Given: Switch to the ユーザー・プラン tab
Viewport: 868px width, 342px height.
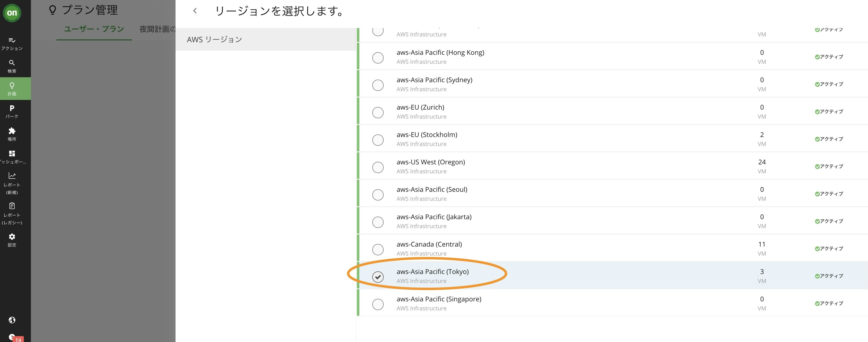Looking at the screenshot, I should click(x=94, y=29).
